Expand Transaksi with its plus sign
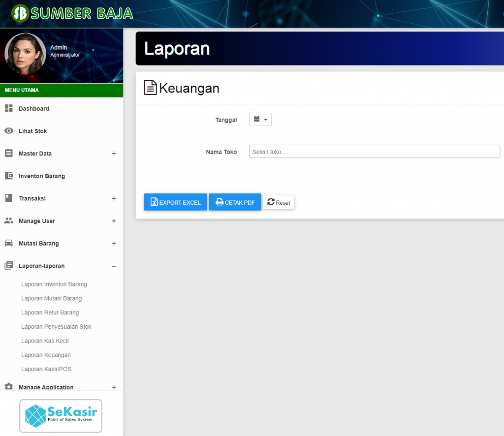 point(114,198)
